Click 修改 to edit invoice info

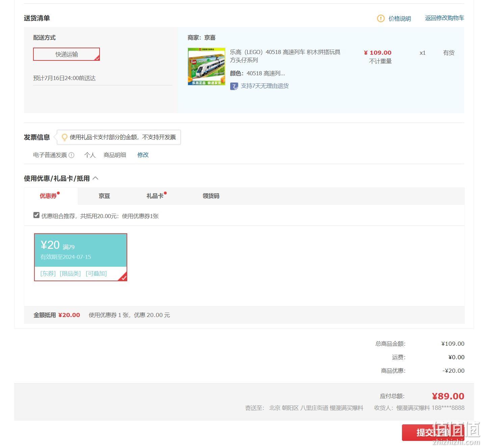[143, 155]
